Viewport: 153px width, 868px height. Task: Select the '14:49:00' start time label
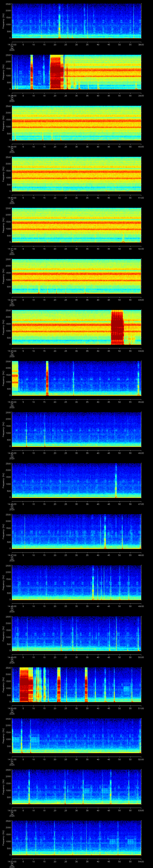pos(12,657)
